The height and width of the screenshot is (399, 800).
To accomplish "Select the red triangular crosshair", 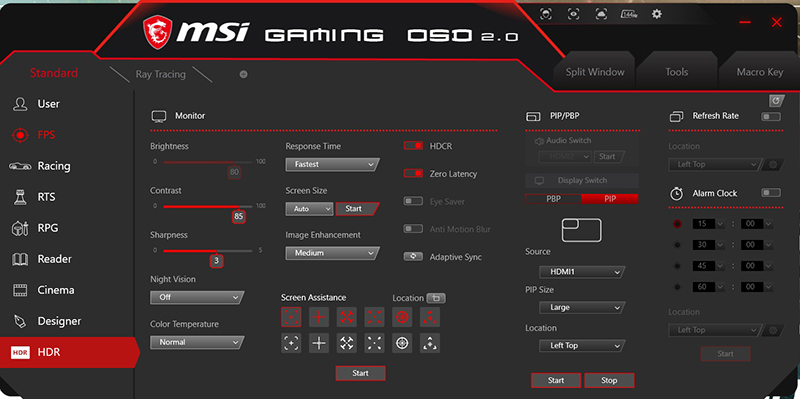I will 430,317.
